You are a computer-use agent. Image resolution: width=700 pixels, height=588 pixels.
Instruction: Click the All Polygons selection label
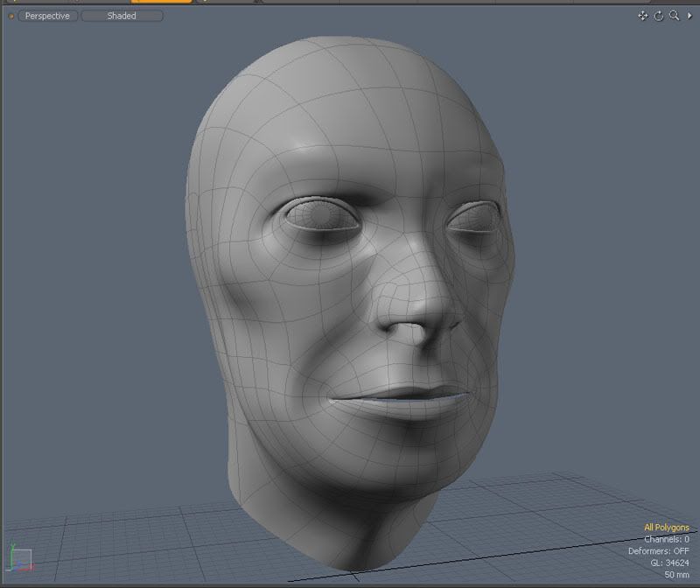point(666,528)
